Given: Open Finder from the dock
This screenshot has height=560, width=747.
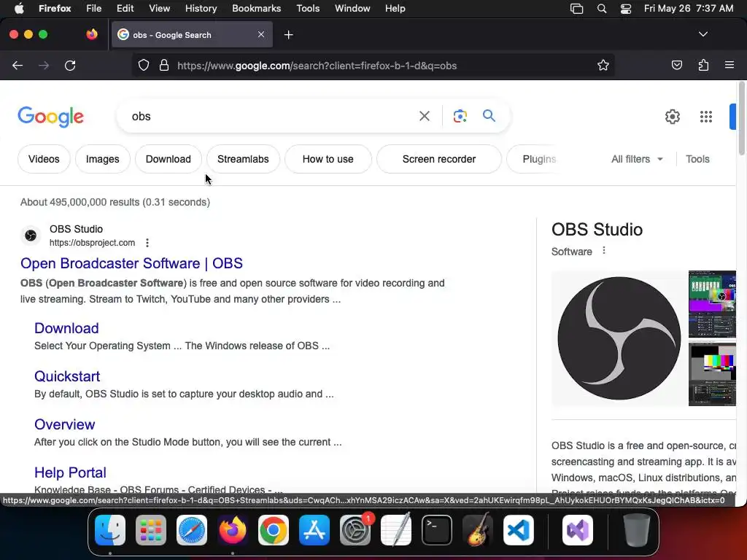Looking at the screenshot, I should coord(110,530).
